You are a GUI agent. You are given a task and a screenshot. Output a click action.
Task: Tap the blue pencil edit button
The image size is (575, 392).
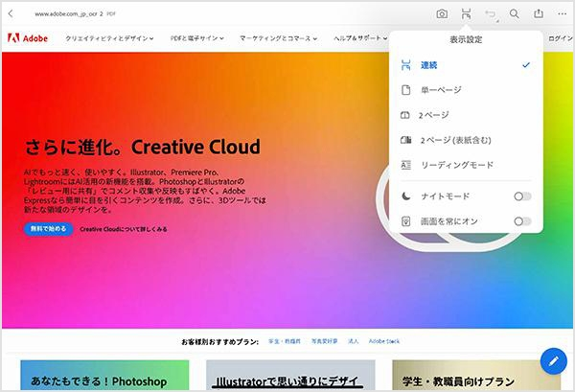tap(553, 360)
